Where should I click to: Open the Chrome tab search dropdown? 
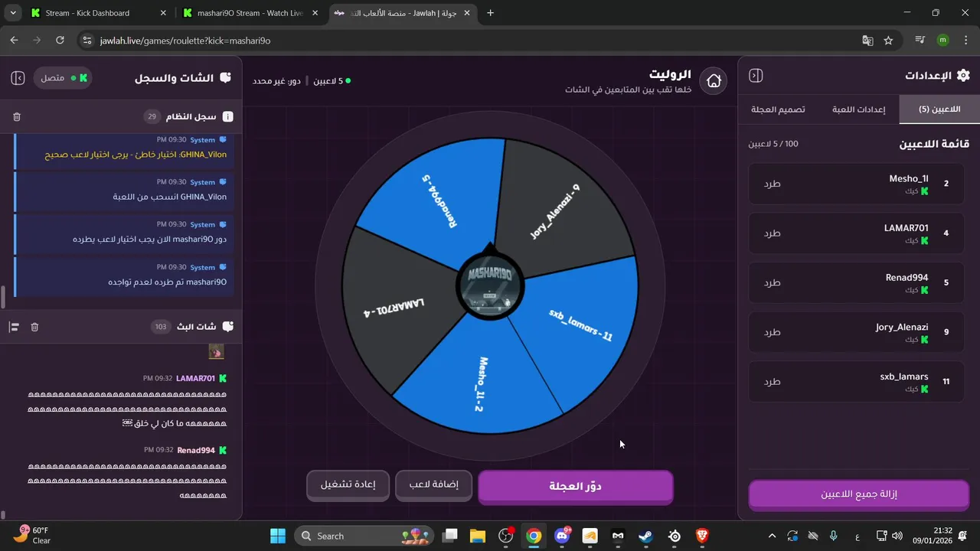[x=15, y=13]
